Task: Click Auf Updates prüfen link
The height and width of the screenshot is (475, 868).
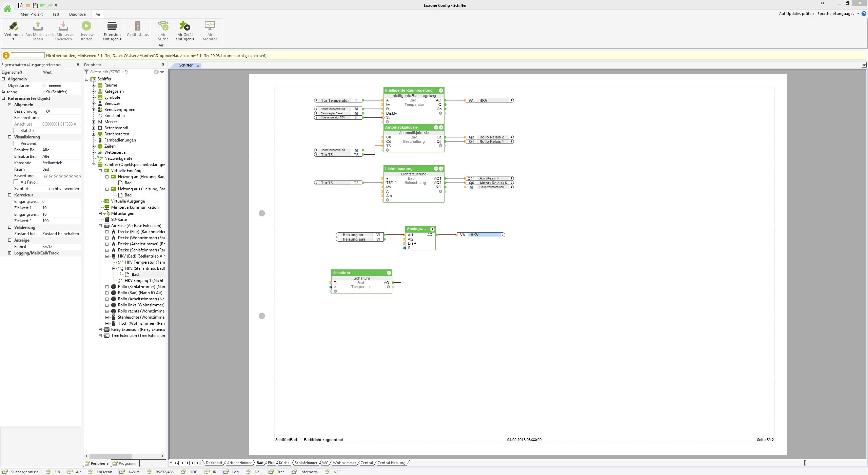Action: pyautogui.click(x=796, y=14)
